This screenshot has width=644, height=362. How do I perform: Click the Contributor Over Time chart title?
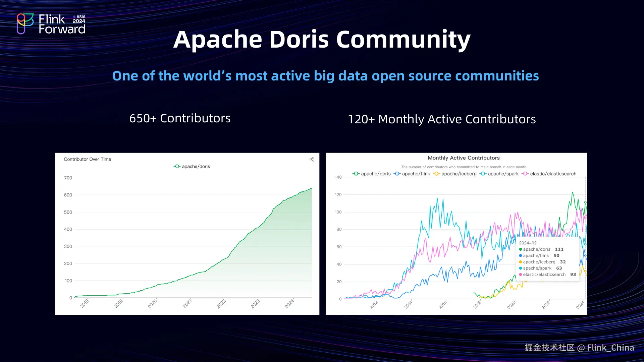coord(87,159)
